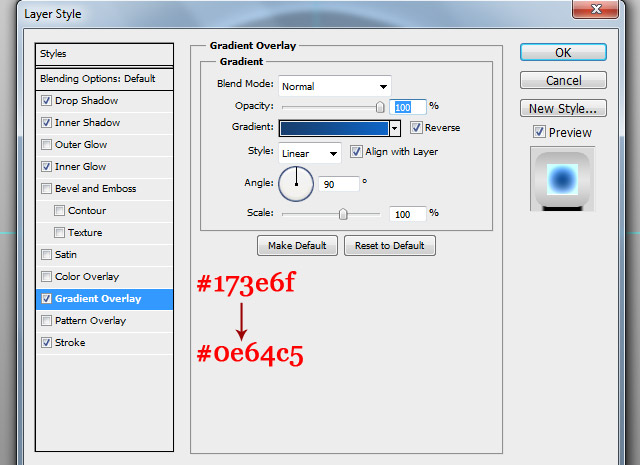
Task: Enable the Contour checkbox
Action: pyautogui.click(x=59, y=211)
